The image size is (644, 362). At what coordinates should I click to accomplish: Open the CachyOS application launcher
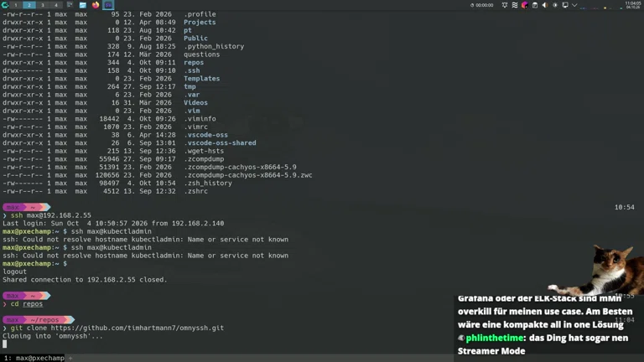(x=5, y=5)
